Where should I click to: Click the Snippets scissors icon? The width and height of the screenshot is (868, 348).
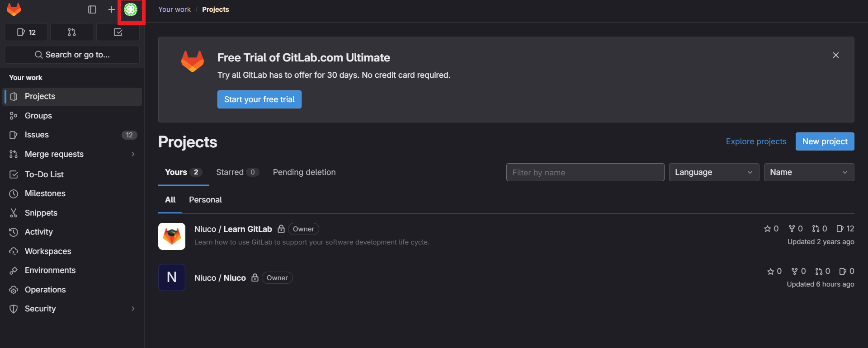point(14,213)
